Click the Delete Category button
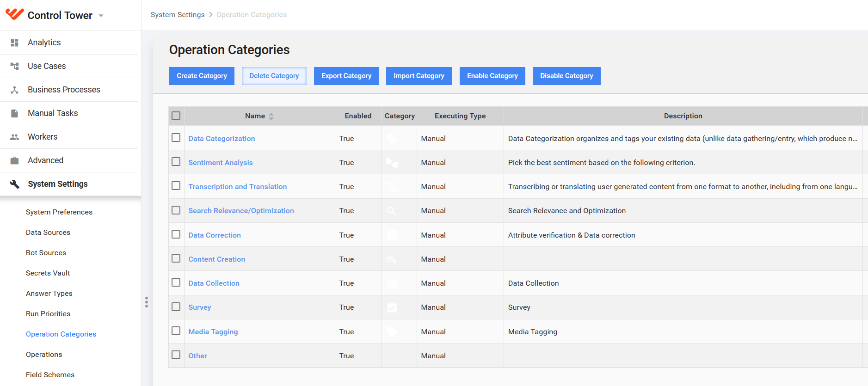Viewport: 868px width, 386px height. pyautogui.click(x=274, y=76)
